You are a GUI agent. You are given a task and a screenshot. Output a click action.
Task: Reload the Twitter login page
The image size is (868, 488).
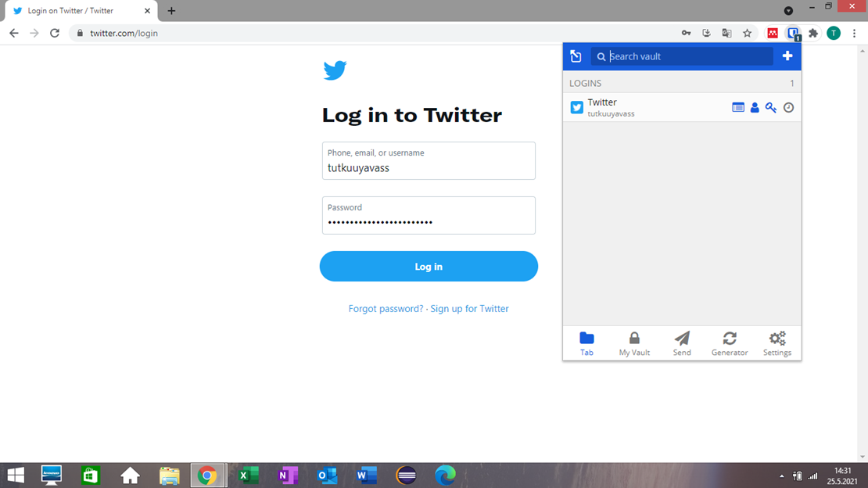[54, 33]
